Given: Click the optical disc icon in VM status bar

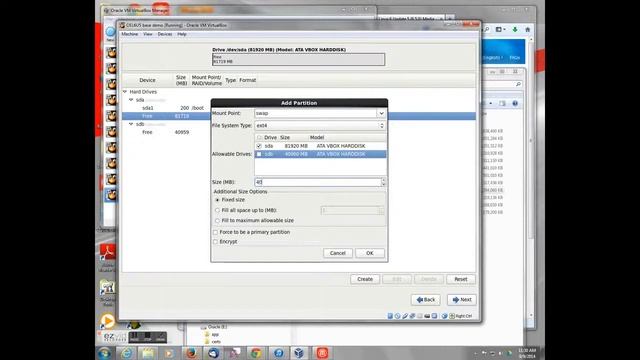Looking at the screenshot, I should (398, 316).
